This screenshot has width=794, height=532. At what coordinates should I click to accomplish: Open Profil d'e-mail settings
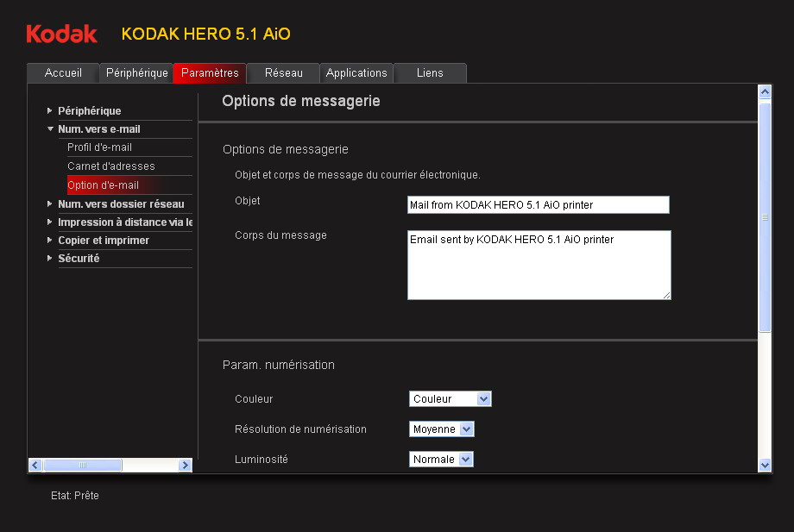(99, 147)
